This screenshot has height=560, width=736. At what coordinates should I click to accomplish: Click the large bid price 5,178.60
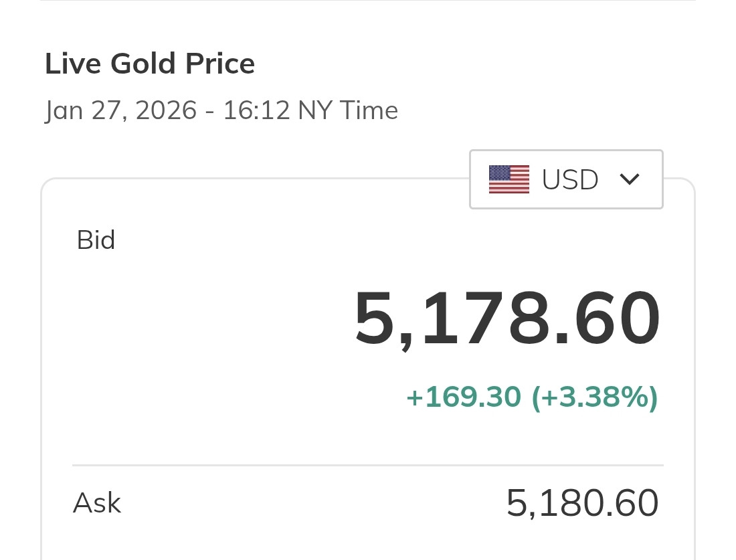point(507,318)
